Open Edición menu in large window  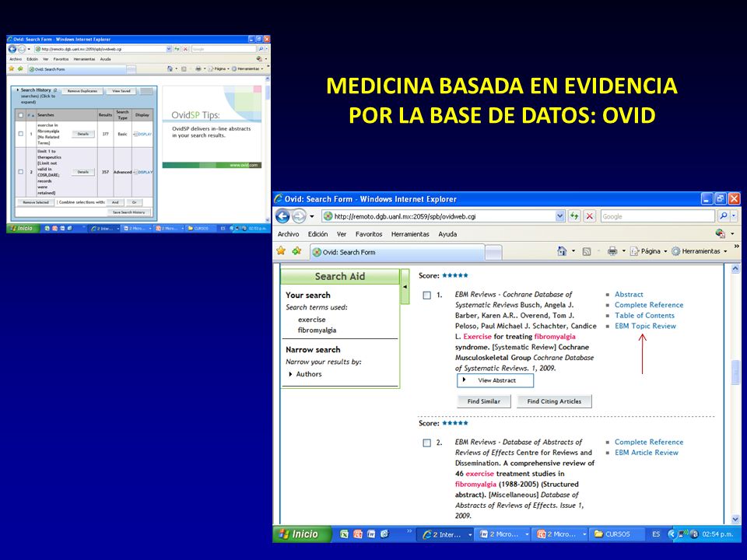tap(317, 234)
